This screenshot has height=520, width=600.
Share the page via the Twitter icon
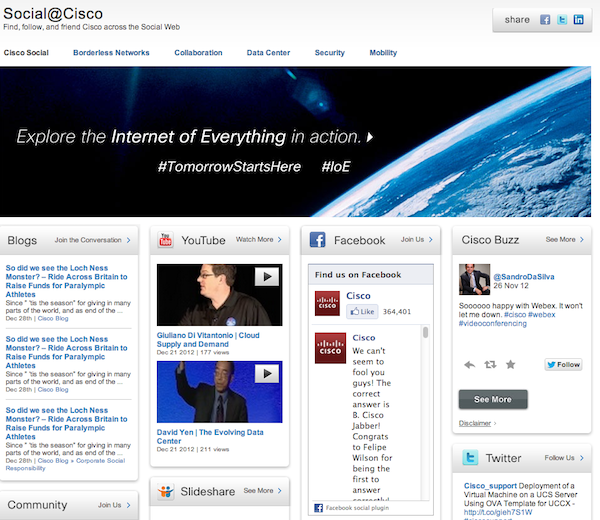coord(562,20)
